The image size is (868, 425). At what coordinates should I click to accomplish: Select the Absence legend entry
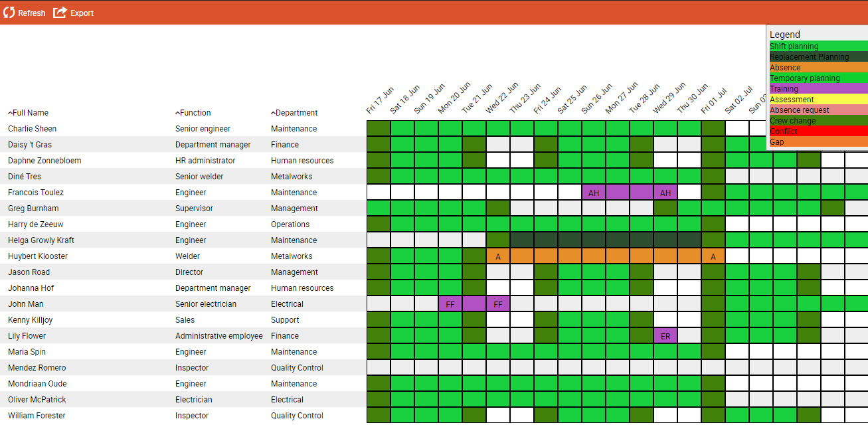pyautogui.click(x=817, y=68)
